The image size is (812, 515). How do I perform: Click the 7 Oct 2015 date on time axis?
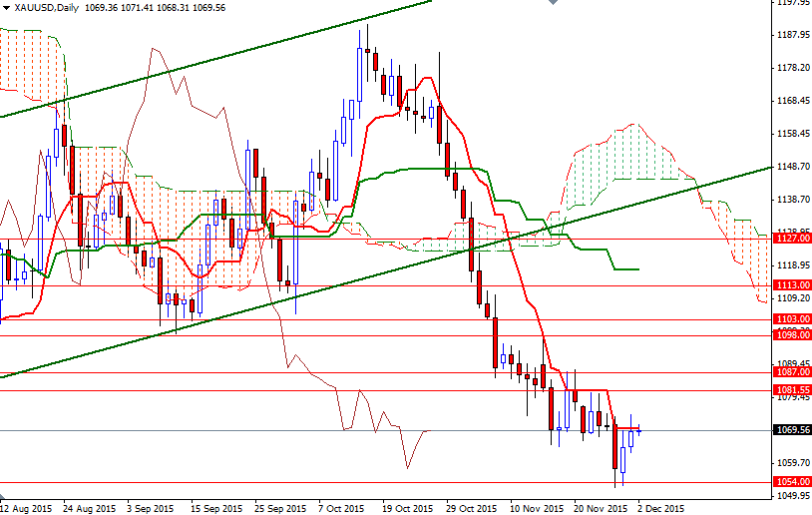pyautogui.click(x=342, y=508)
